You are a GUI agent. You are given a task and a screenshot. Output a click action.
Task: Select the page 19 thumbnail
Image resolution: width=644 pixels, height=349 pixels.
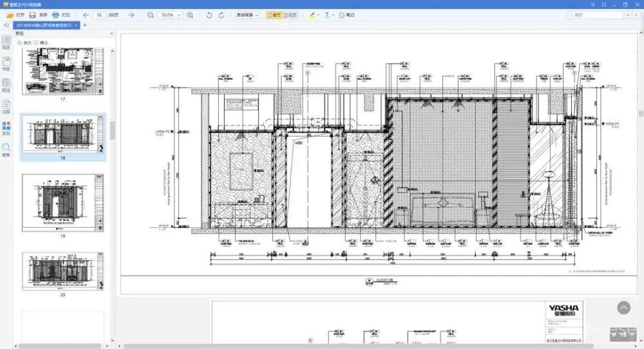coord(62,202)
